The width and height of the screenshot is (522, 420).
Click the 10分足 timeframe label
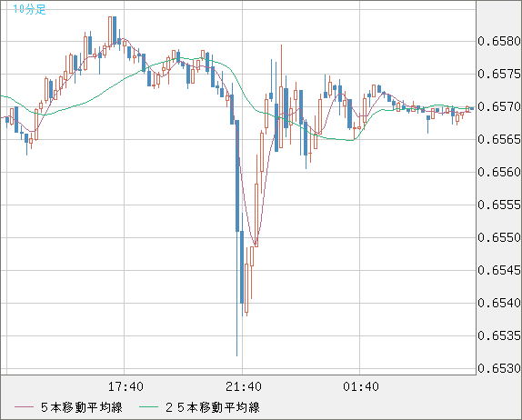pos(29,9)
